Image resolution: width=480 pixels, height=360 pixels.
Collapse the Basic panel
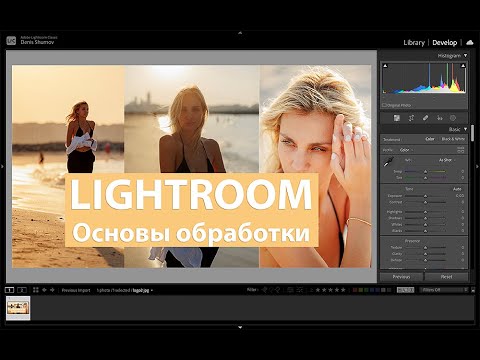click(x=466, y=129)
